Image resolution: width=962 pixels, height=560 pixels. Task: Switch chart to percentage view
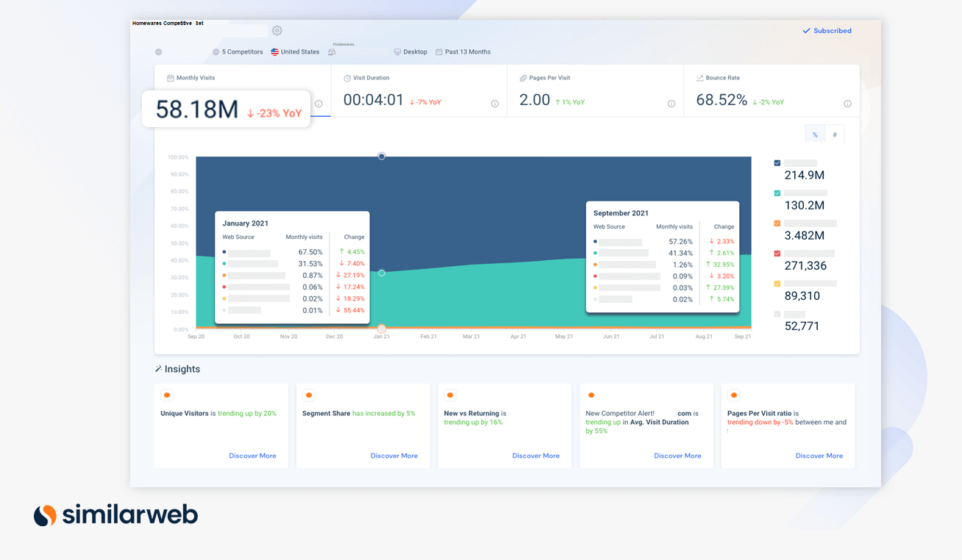click(x=815, y=134)
